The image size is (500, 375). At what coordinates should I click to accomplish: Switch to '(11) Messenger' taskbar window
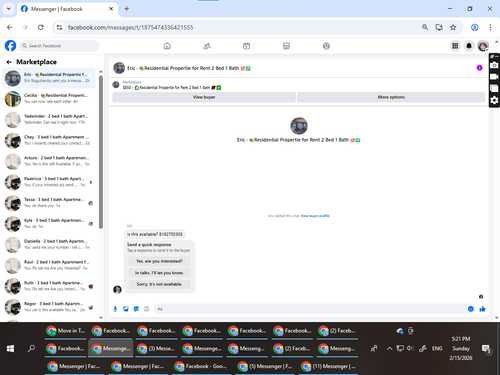coord(329,366)
